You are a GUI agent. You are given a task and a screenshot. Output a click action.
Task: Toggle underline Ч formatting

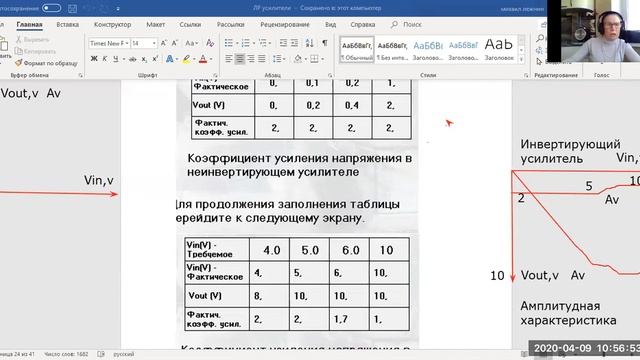pos(116,59)
